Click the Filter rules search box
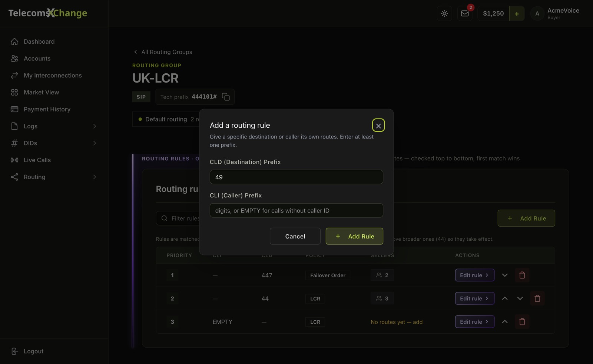This screenshot has width=593, height=364. tap(178, 218)
